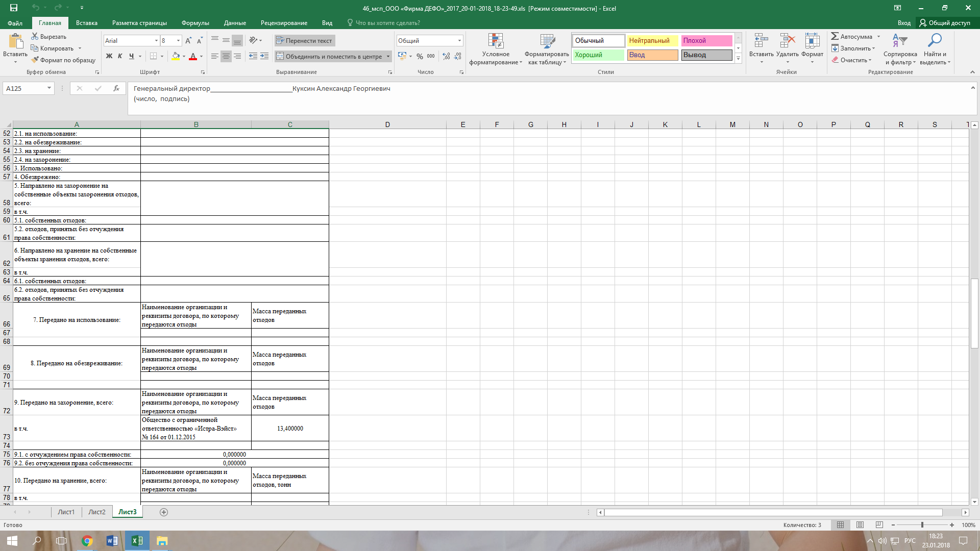Toggle Wrap Text option
Screen dimensions: 980x551
click(304, 41)
